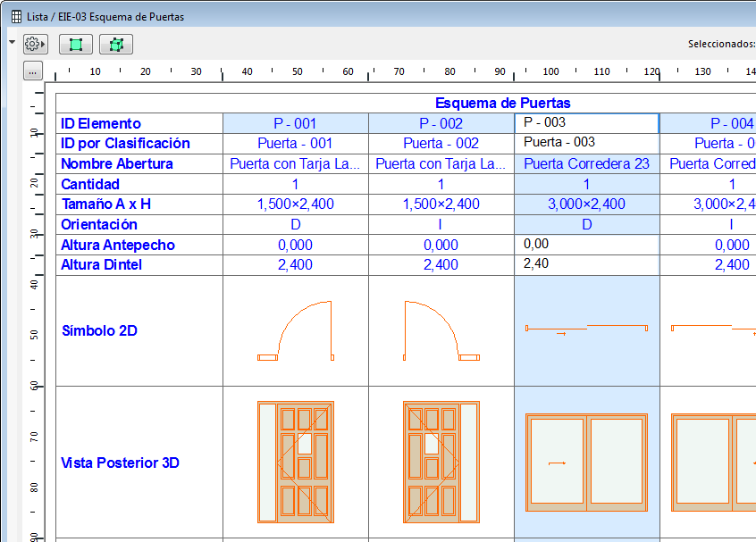Viewport: 756px width, 542px height.
Task: Select the 3D rear view of door P-001
Action: 295,462
